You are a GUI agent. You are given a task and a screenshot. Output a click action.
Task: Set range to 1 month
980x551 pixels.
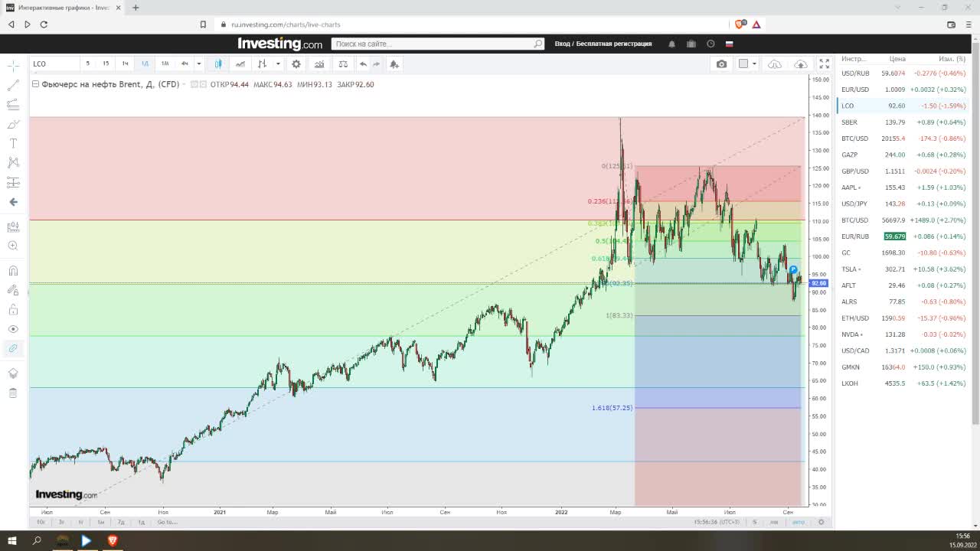100,522
